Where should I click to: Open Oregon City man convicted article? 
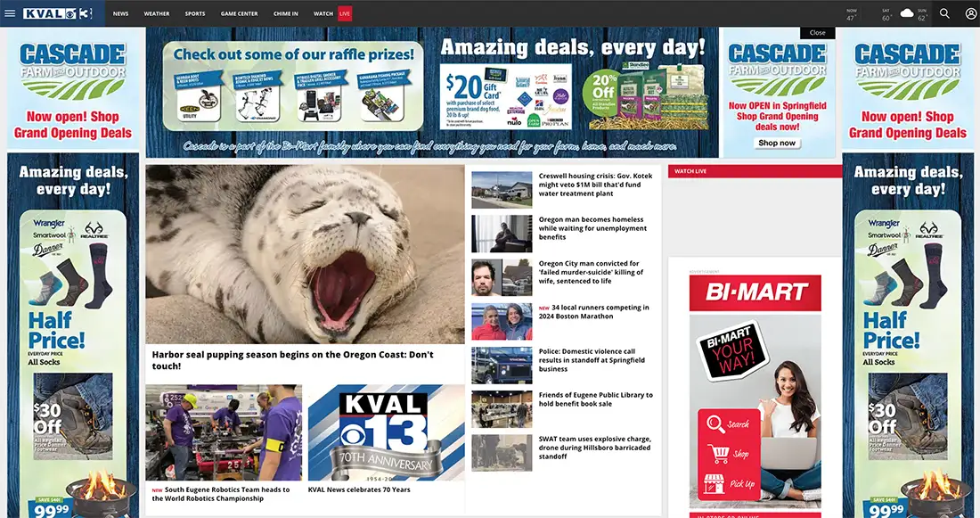(x=591, y=272)
